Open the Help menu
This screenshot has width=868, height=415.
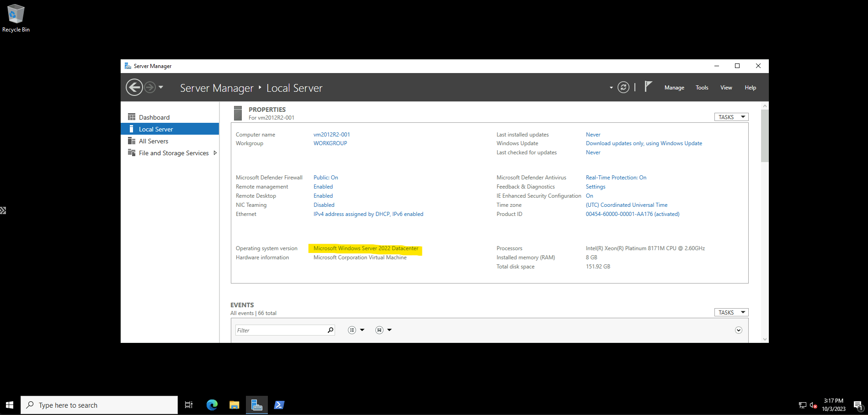coord(751,88)
